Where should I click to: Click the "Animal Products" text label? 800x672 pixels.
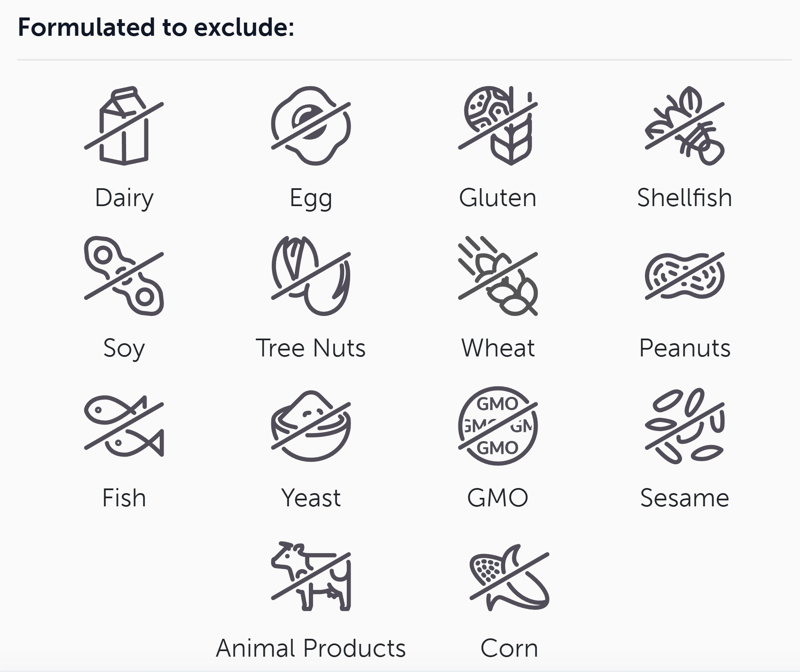311,648
